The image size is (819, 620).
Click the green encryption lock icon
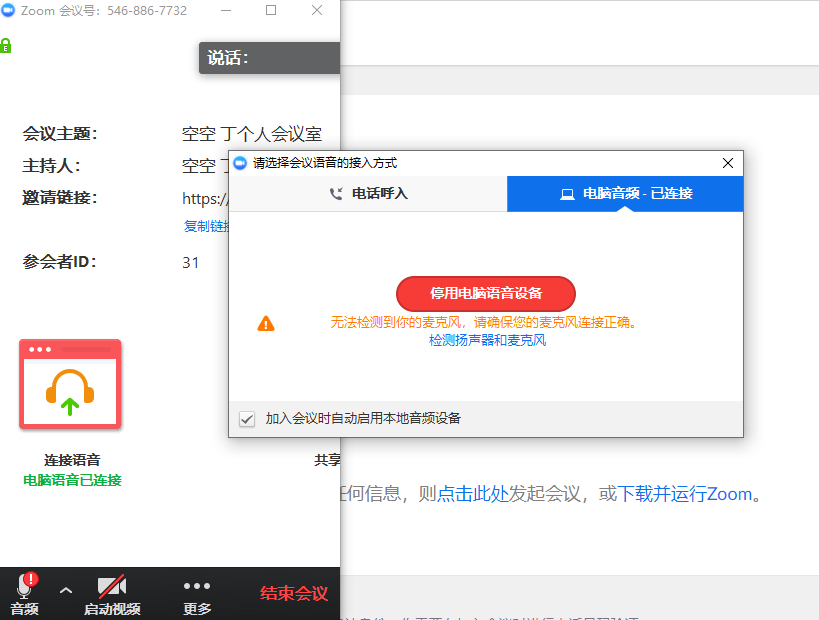[x=6, y=45]
